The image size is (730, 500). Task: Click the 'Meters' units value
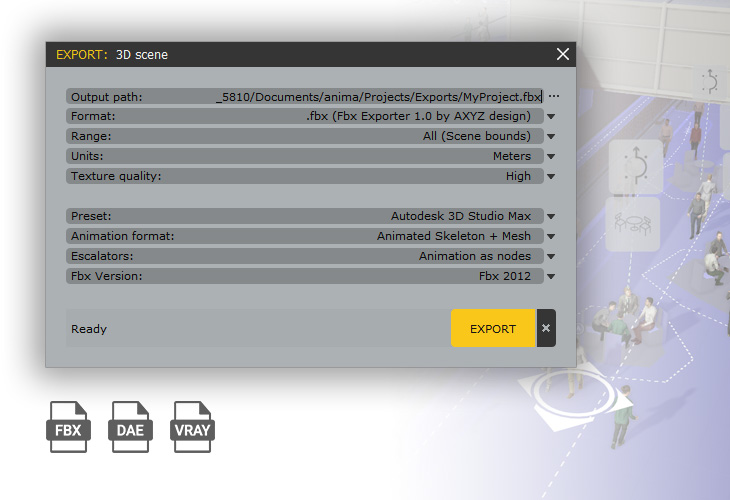[512, 156]
